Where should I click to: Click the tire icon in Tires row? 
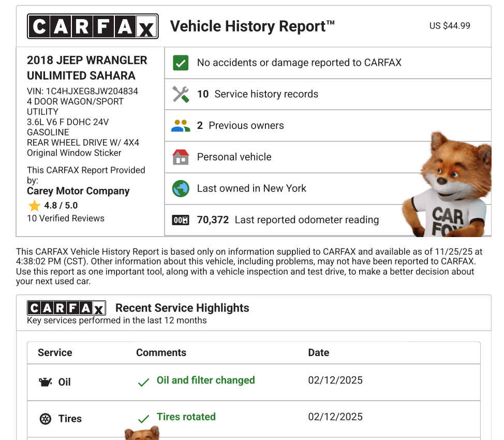coord(46,419)
